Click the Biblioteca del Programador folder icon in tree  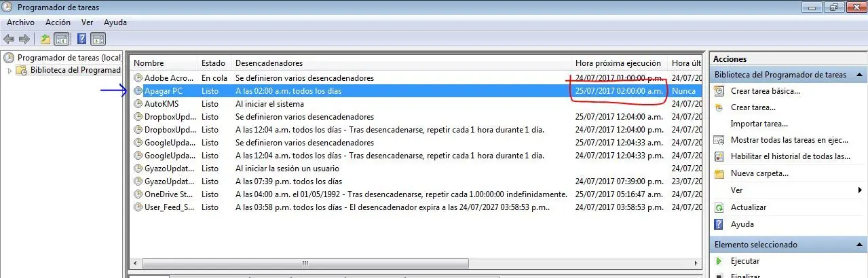click(x=22, y=70)
